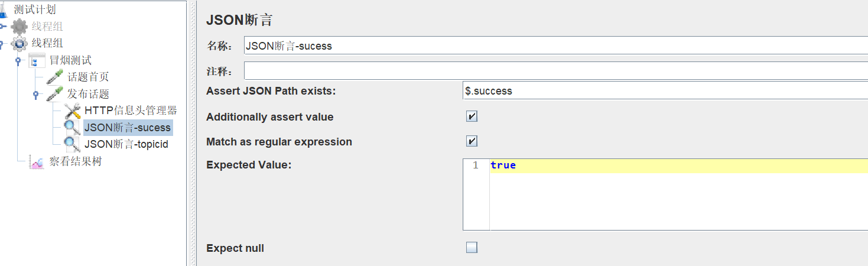Collapse the 冒烟测试 tree node
The image size is (868, 266).
coord(18,60)
